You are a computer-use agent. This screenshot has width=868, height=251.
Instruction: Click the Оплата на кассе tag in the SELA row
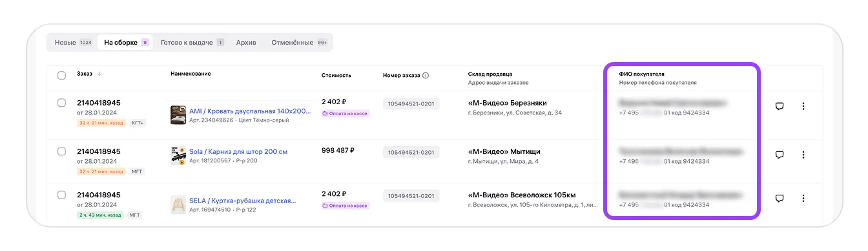345,205
